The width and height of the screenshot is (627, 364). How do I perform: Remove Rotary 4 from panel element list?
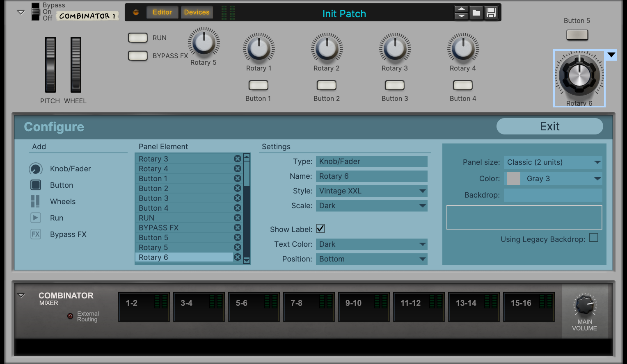237,168
